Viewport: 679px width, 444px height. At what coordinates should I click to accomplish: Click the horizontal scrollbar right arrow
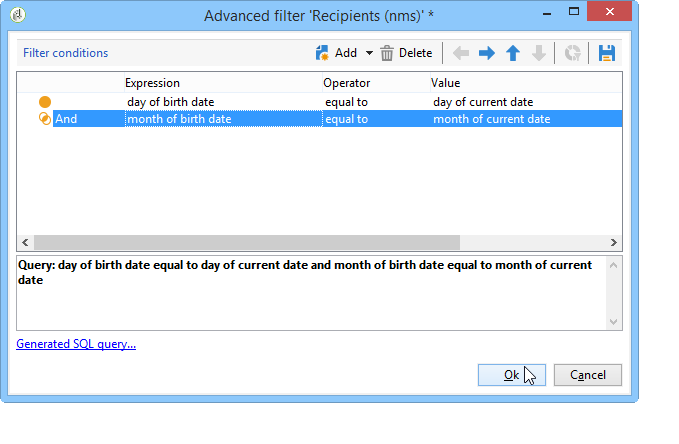pyautogui.click(x=614, y=243)
